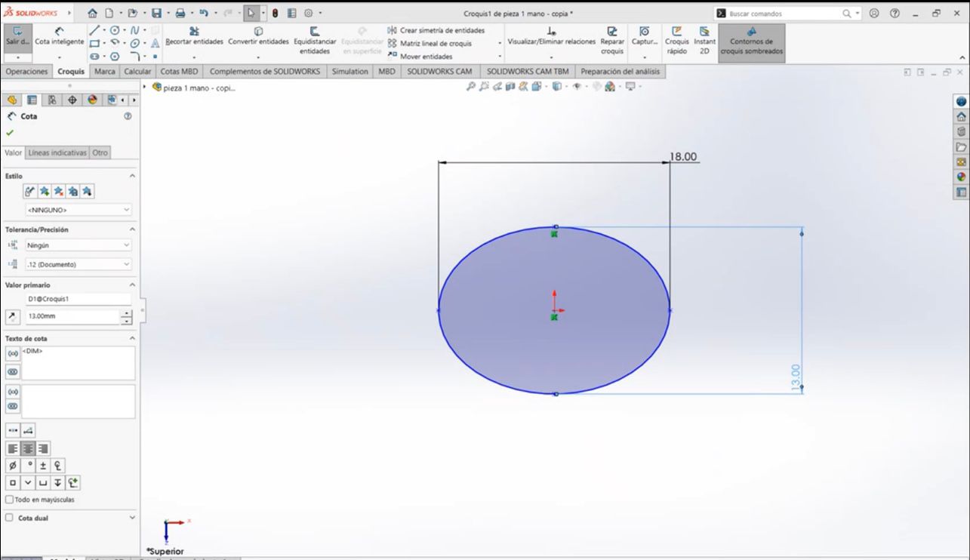
Task: Enable the Cota dual checkbox
Action: coord(9,518)
